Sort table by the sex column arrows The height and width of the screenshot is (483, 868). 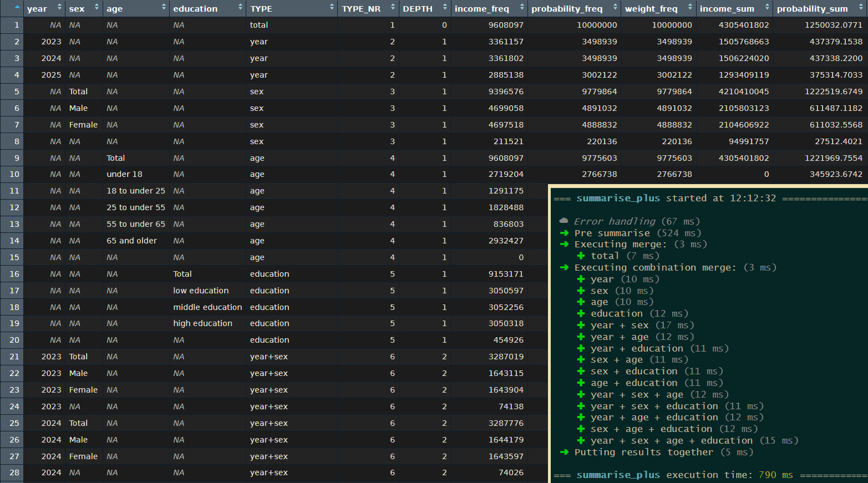[97, 8]
